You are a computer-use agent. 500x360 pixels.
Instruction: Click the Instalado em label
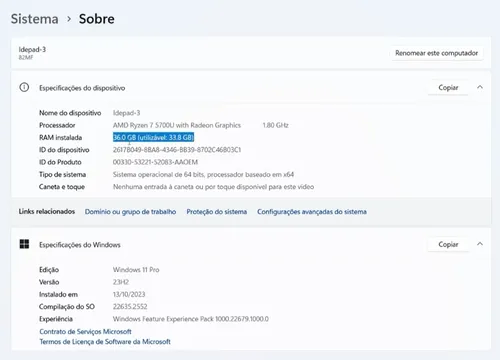(58, 294)
